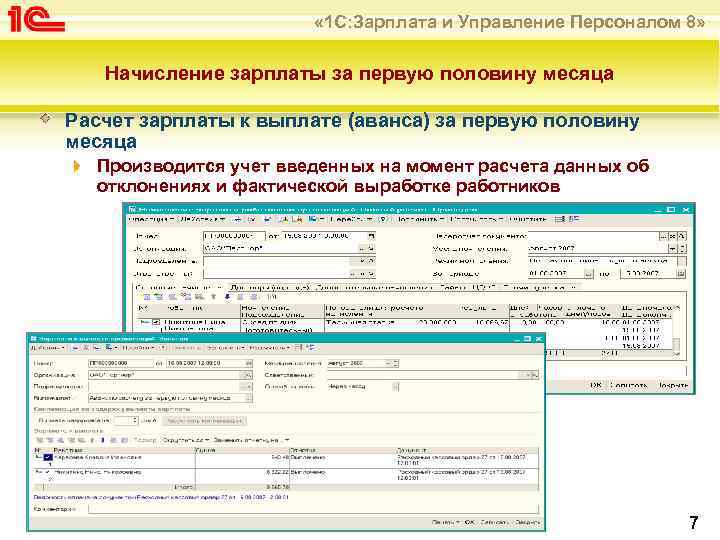The height and width of the screenshot is (540, 720).
Task: Open Способ выплаты dropdown in front window
Action: pos(396,387)
